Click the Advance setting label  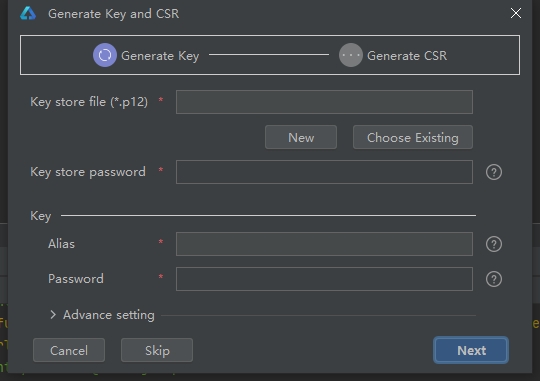tap(109, 315)
